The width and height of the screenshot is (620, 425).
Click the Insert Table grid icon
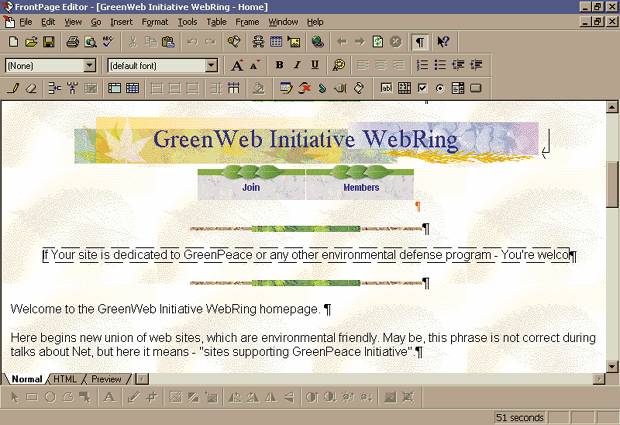pyautogui.click(x=276, y=42)
